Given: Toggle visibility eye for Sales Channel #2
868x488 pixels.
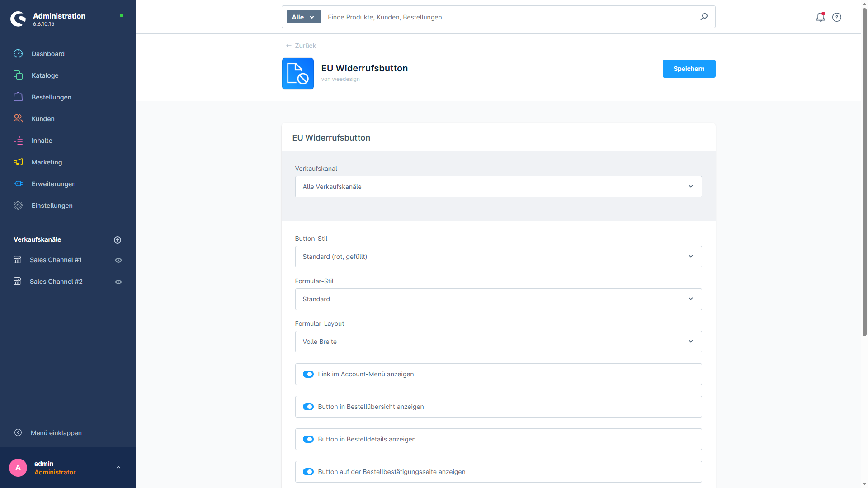Looking at the screenshot, I should click(118, 282).
